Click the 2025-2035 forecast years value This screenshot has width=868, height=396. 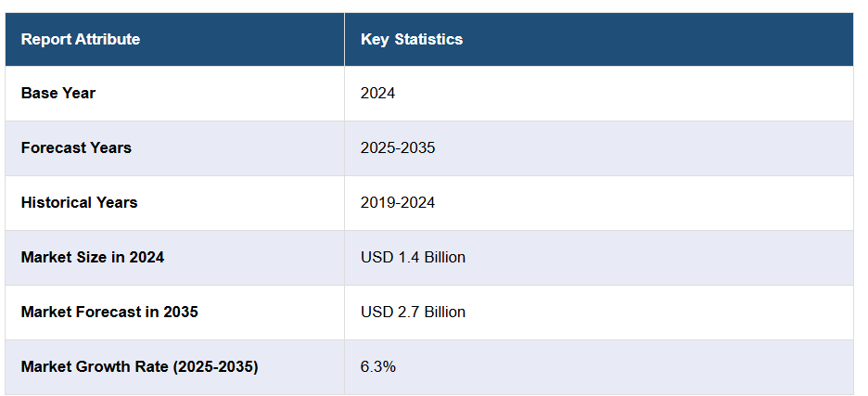tap(398, 147)
